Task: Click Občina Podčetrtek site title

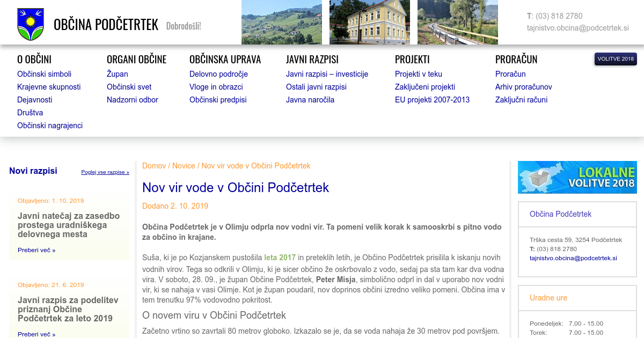Action: [106, 25]
